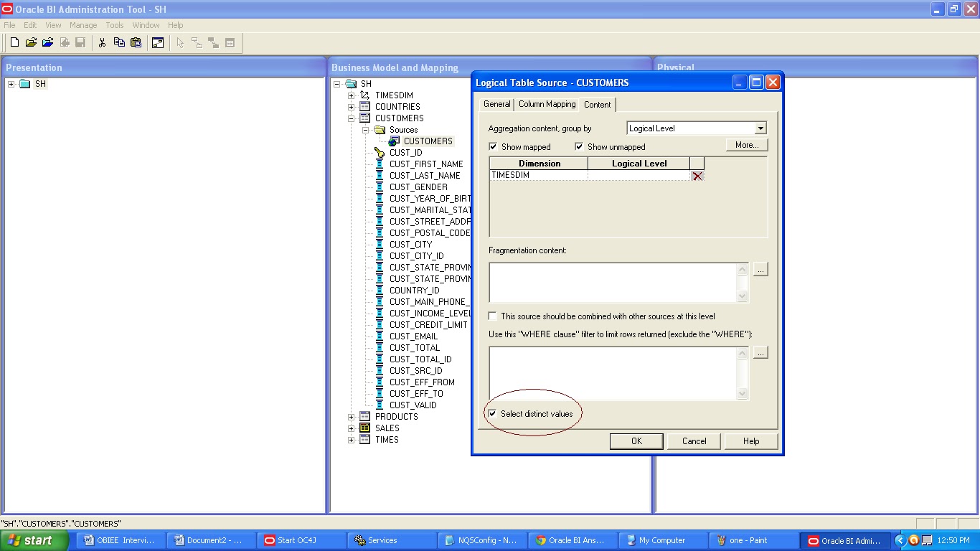
Task: Click the key icon beside CUST_ID
Action: tap(380, 153)
